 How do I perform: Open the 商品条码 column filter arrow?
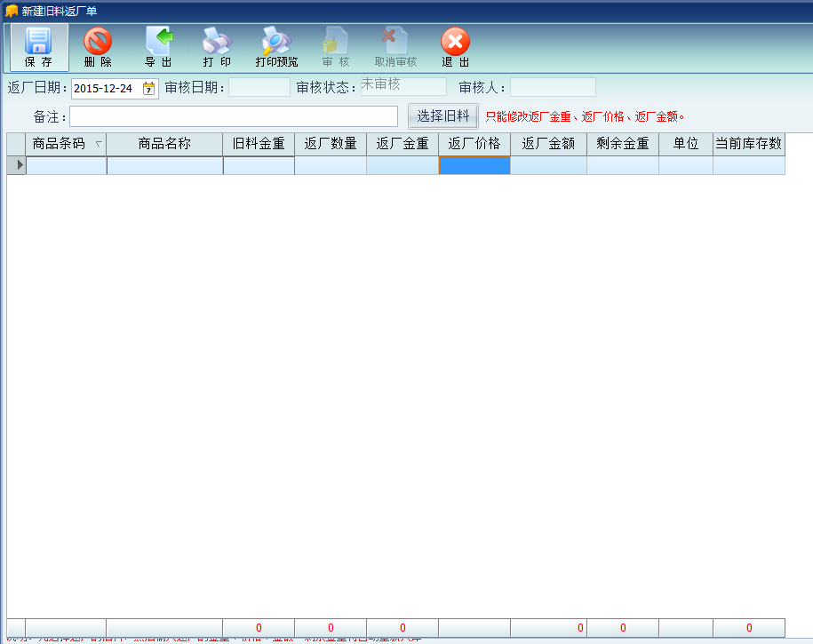pos(98,144)
